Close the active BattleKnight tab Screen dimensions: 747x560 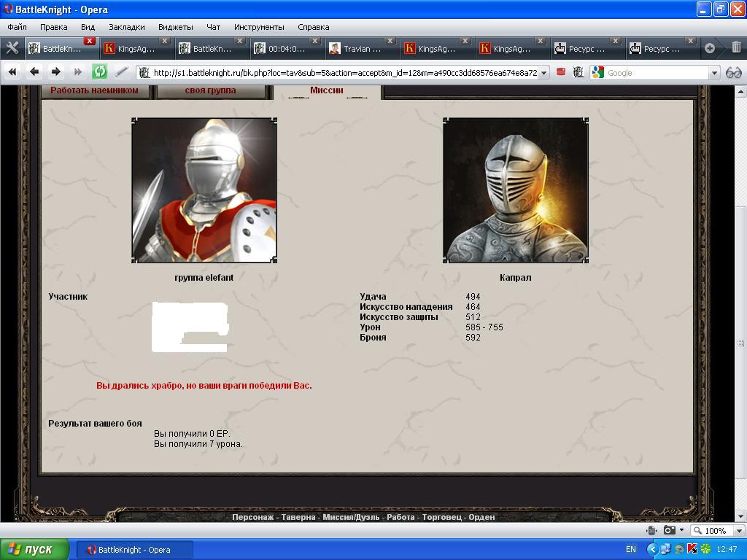tap(89, 41)
